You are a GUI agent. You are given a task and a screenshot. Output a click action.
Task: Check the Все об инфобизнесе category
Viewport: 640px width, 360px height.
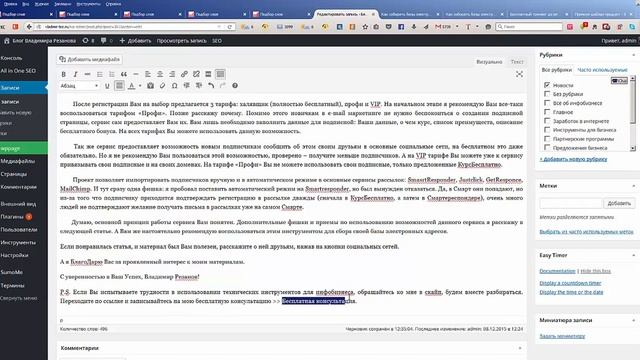pos(547,103)
